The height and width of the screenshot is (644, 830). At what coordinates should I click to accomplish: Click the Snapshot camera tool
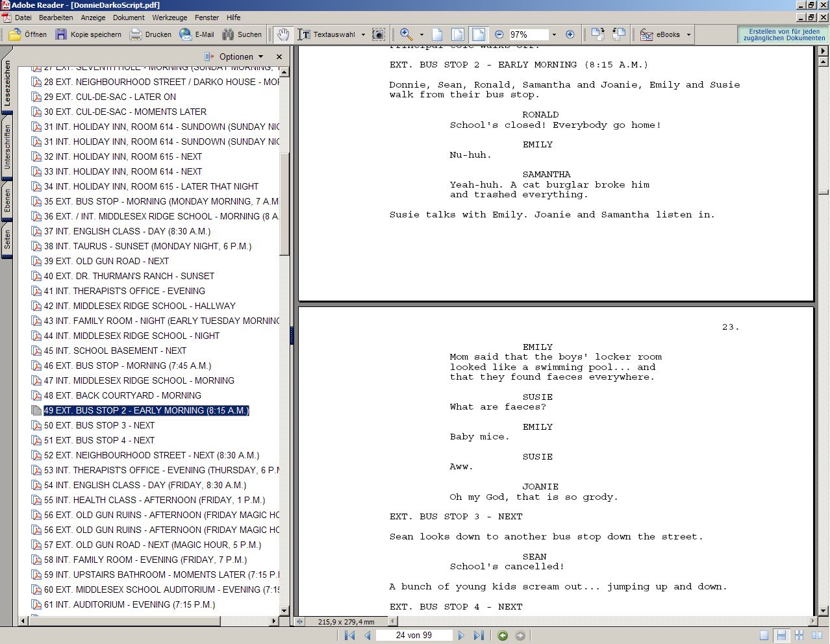379,34
